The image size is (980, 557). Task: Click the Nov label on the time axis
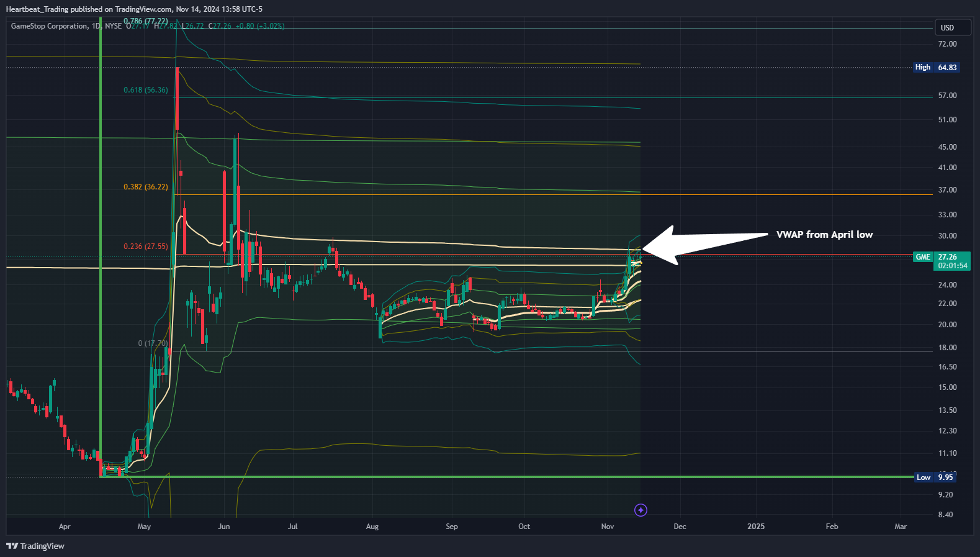point(608,527)
